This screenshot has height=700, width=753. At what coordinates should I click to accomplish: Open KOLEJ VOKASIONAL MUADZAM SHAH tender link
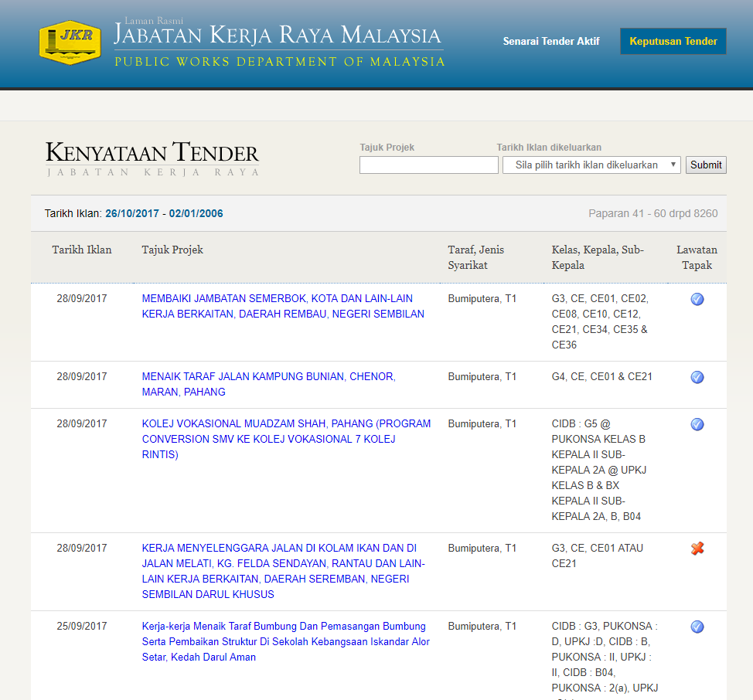click(x=286, y=439)
